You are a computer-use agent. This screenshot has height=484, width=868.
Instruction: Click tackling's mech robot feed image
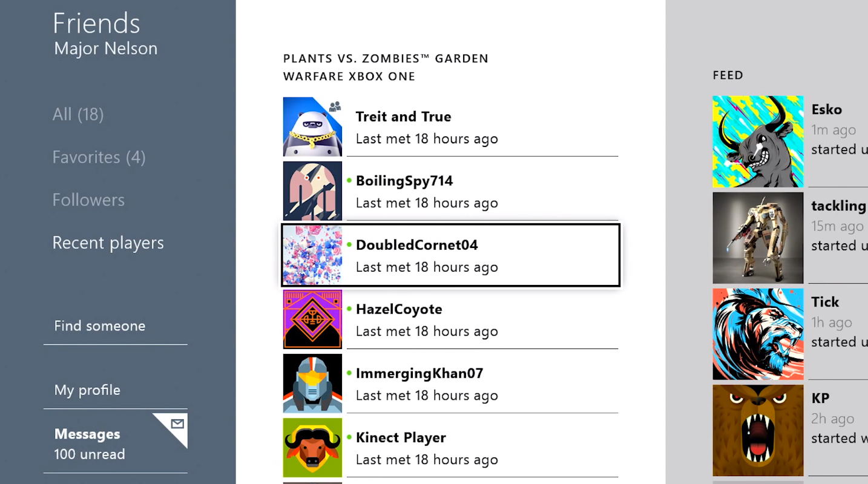pos(758,238)
